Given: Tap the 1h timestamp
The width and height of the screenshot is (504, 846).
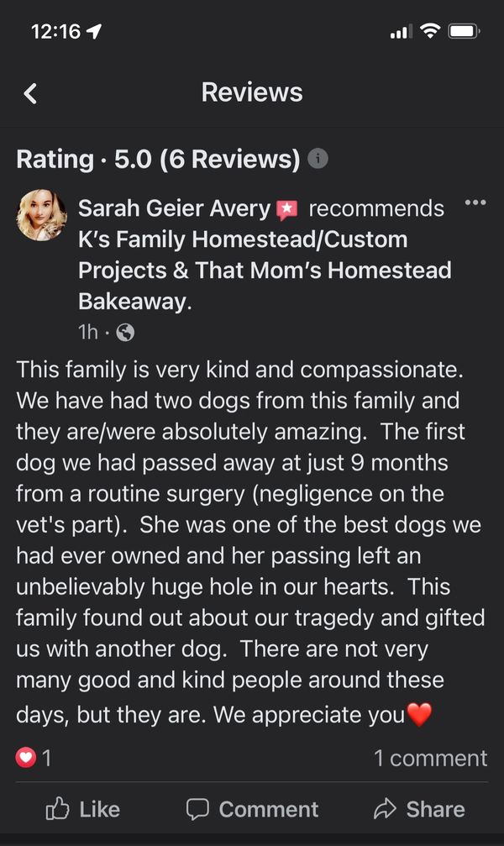Looking at the screenshot, I should point(87,333).
